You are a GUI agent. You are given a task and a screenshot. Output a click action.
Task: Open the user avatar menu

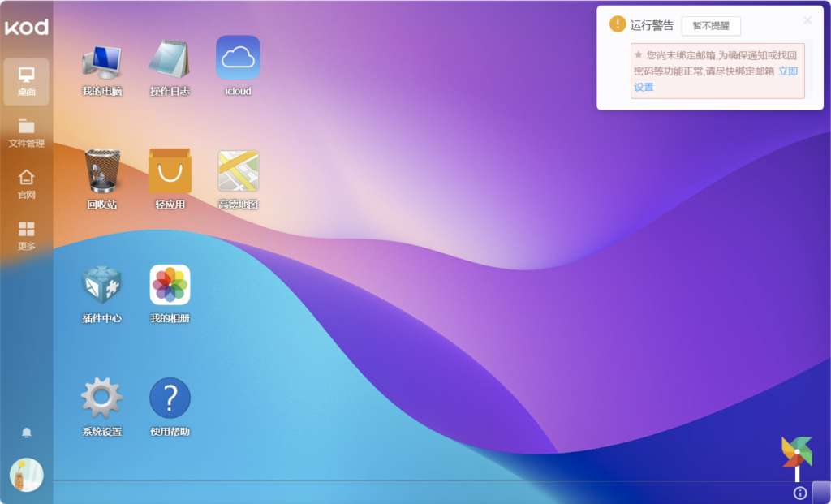coord(26,475)
